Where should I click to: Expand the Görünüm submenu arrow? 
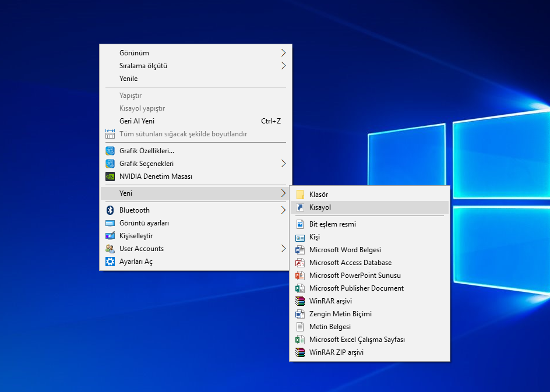283,53
